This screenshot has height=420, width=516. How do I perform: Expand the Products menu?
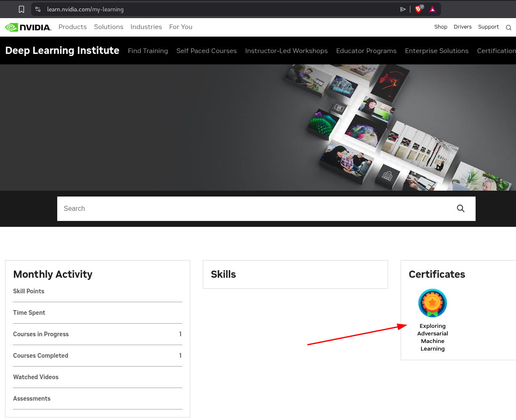point(72,27)
